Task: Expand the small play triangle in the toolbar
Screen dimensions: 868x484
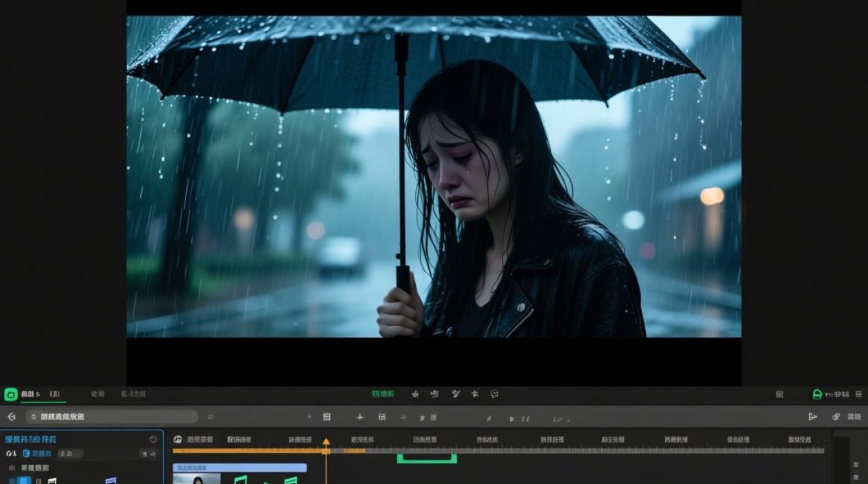Action: coord(309,417)
